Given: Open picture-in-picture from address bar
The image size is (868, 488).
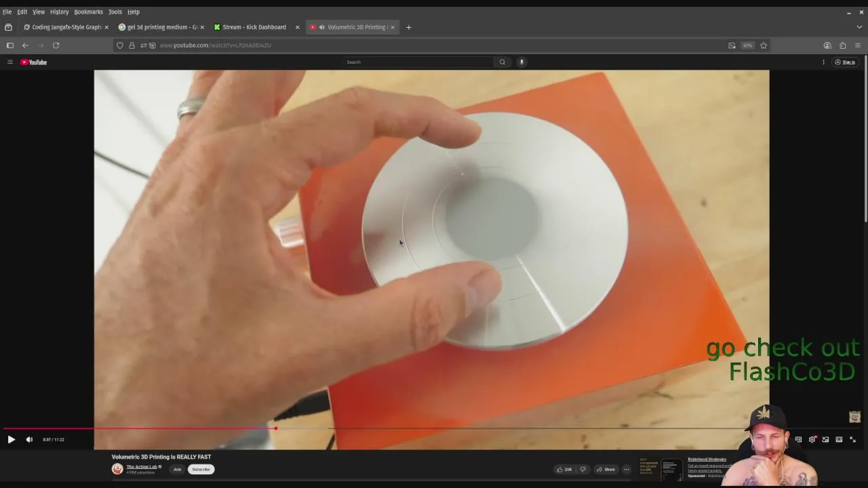Looking at the screenshot, I should [x=732, y=45].
